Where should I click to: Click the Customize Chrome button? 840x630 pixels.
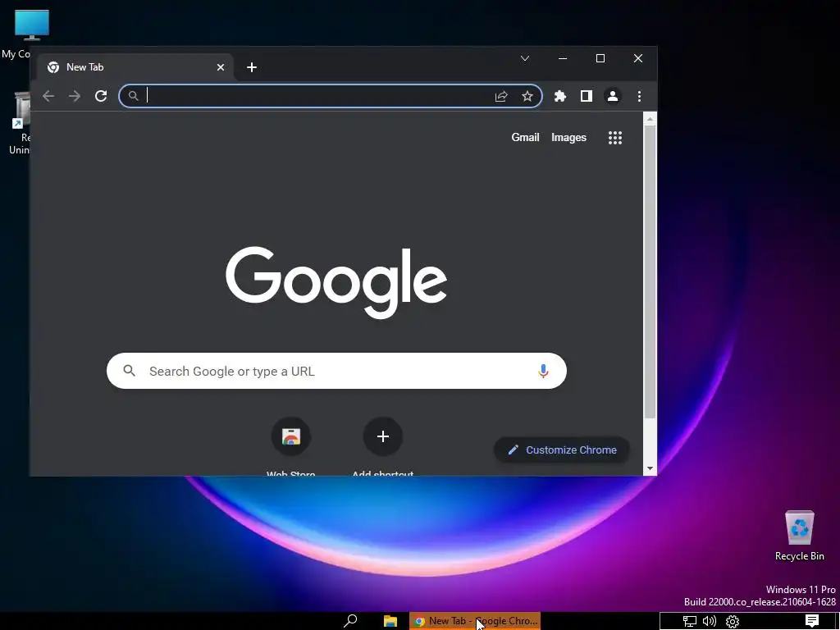point(561,450)
